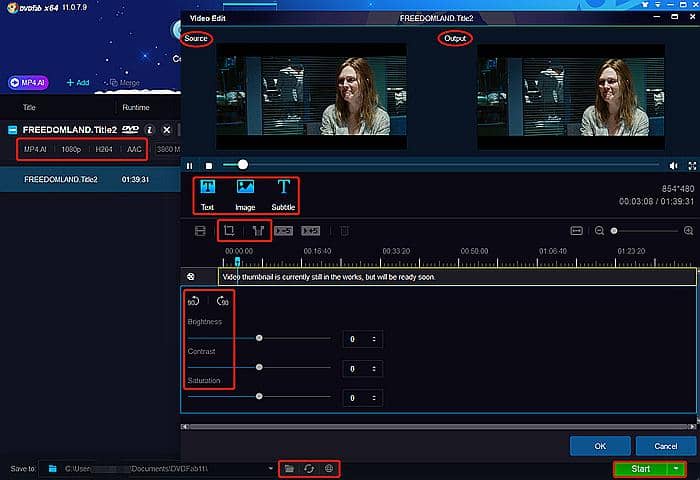Click the Saturation slider handle

point(259,396)
